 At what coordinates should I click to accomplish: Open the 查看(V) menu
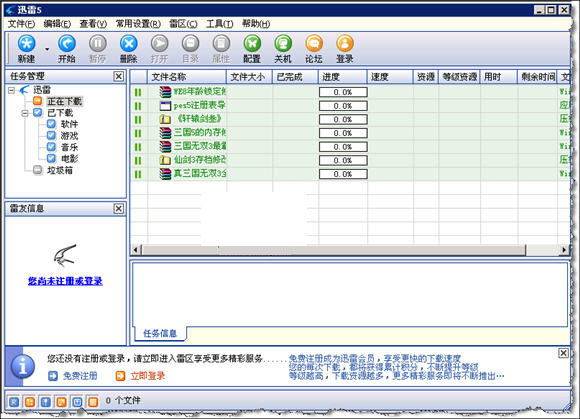93,24
